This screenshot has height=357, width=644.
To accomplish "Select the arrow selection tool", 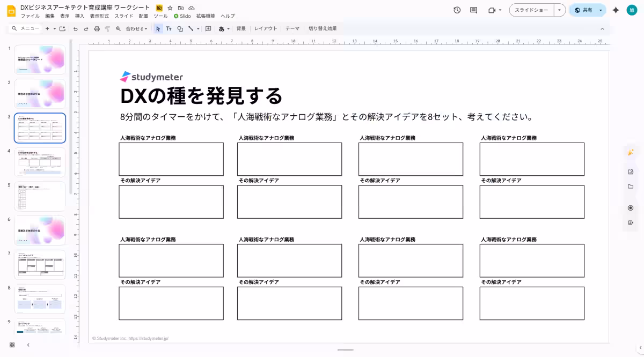I will click(x=158, y=29).
